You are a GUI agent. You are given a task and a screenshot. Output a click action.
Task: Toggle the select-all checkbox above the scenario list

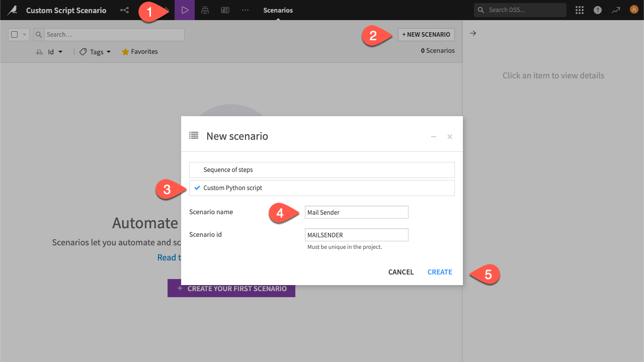coord(15,34)
